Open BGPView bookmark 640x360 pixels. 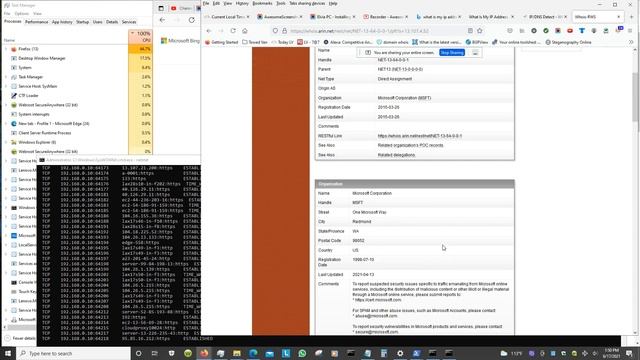(x=477, y=42)
